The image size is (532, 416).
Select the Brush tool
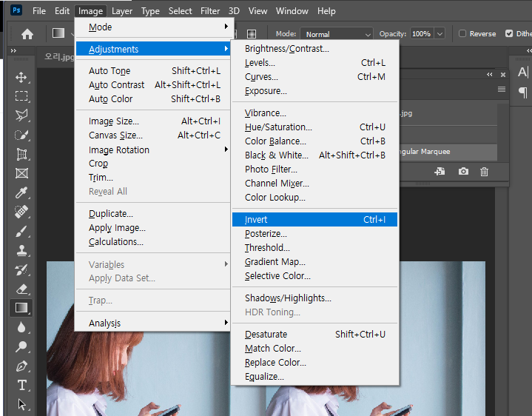[x=21, y=232]
